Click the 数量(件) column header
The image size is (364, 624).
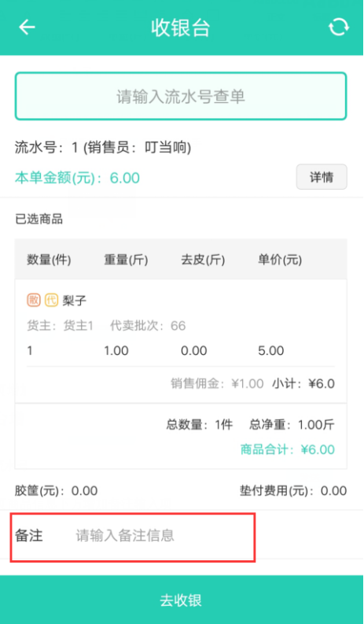coord(49,260)
